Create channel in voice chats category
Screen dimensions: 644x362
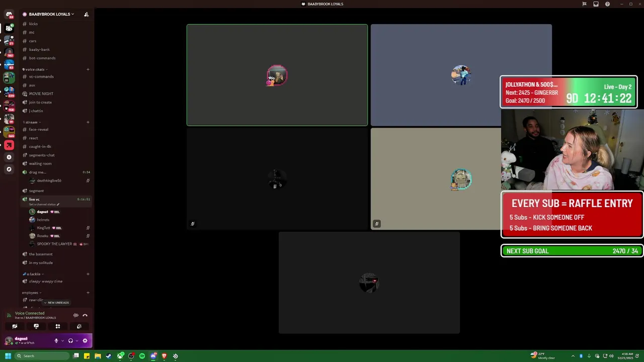tap(88, 69)
